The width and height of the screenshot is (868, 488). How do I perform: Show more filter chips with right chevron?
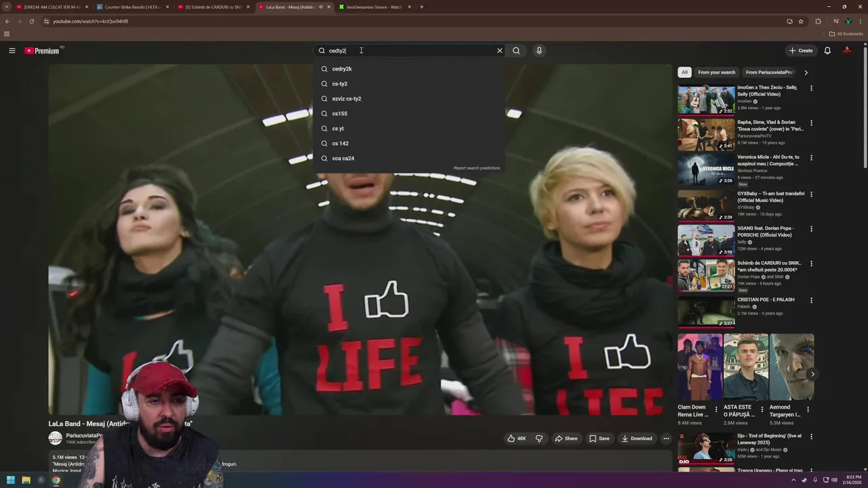coord(806,72)
